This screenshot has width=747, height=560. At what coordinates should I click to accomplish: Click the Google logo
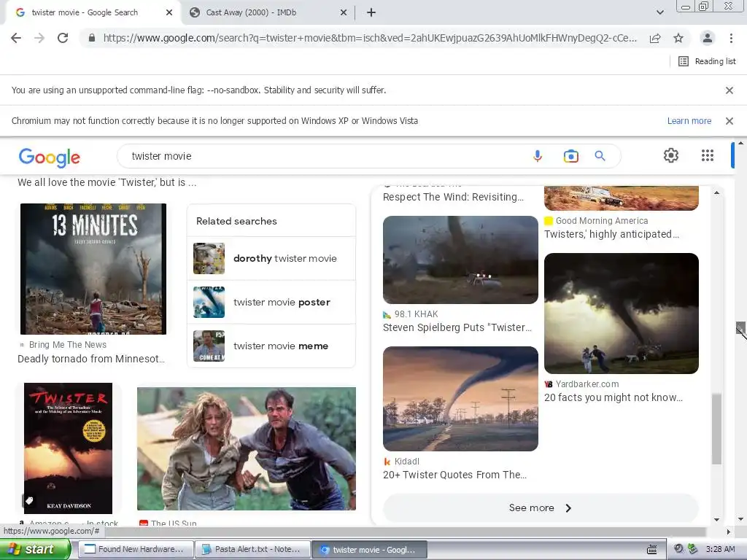[50, 157]
